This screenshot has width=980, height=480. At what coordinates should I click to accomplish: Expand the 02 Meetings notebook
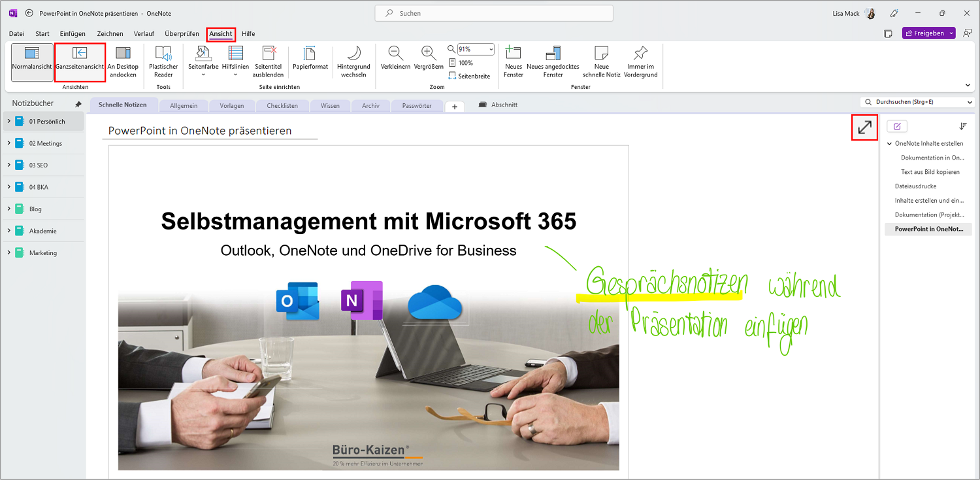tap(8, 143)
